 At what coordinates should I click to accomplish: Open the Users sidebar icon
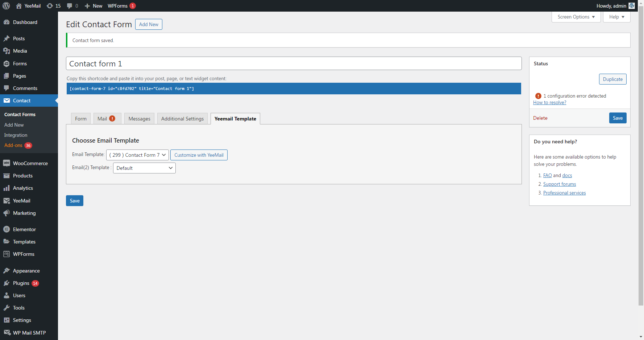[7, 295]
